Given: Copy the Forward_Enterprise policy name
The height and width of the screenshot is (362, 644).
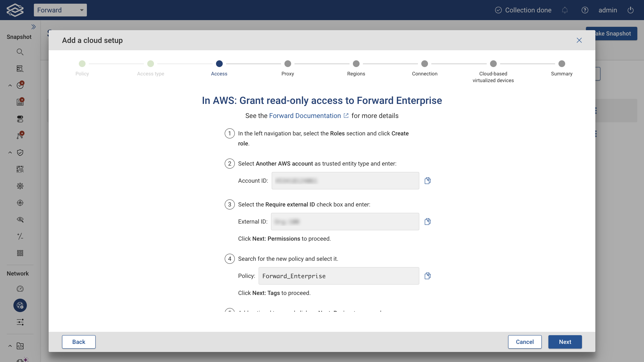Looking at the screenshot, I should pos(428,276).
